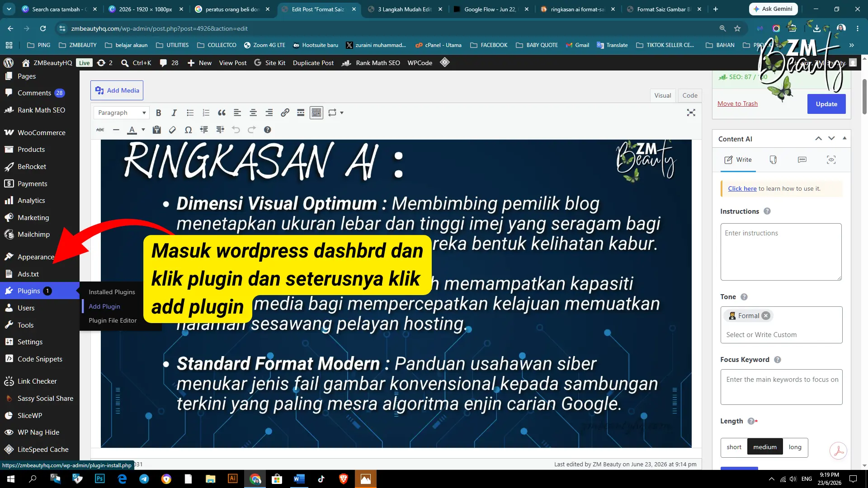Click Duplicate Post in admin toolbar
The width and height of the screenshot is (868, 488).
tap(313, 63)
